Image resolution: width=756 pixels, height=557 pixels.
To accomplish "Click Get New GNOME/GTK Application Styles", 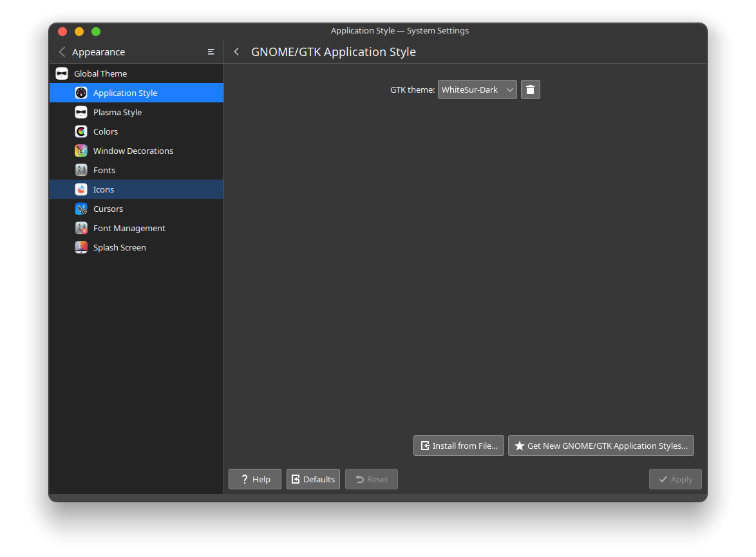I will (x=601, y=446).
